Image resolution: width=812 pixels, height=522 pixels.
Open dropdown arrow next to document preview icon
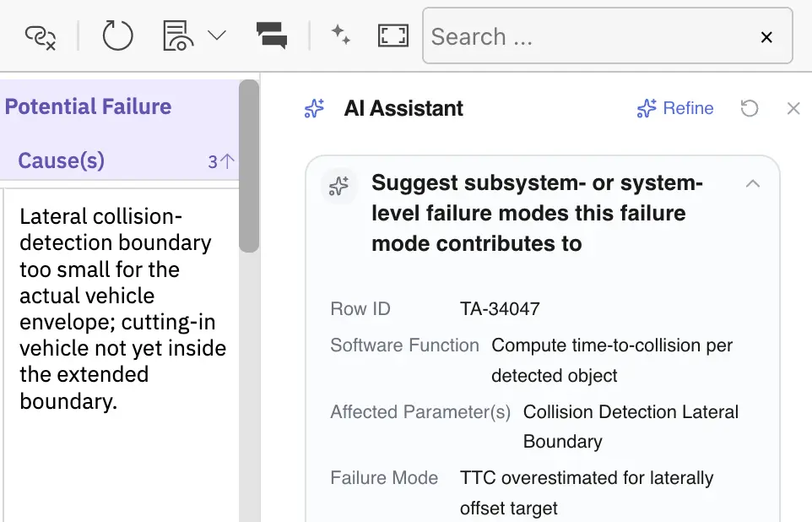(217, 35)
